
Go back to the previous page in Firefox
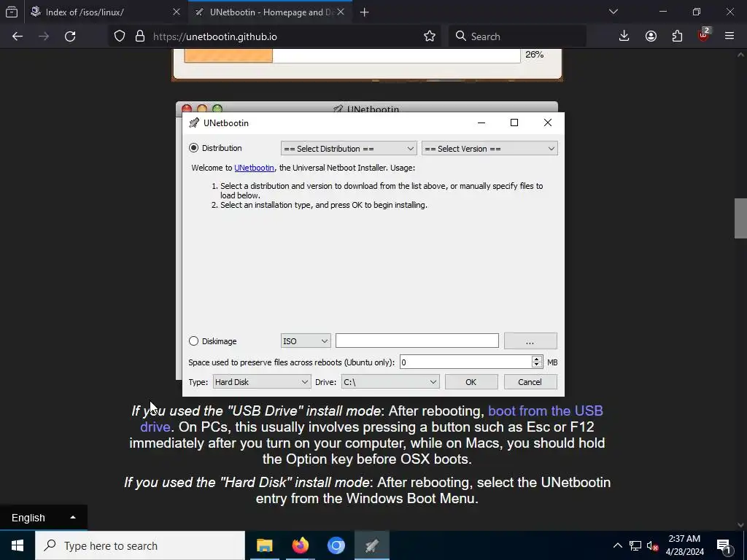click(x=18, y=36)
